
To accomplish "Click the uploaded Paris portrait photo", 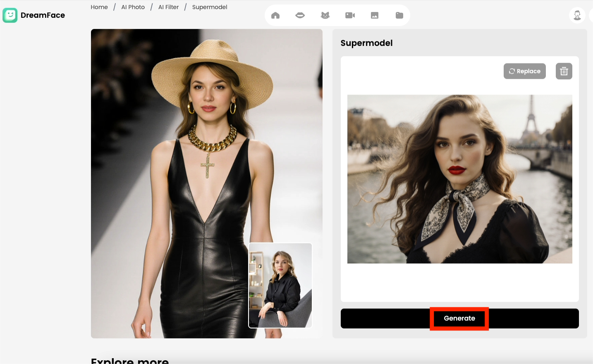I will (x=459, y=179).
